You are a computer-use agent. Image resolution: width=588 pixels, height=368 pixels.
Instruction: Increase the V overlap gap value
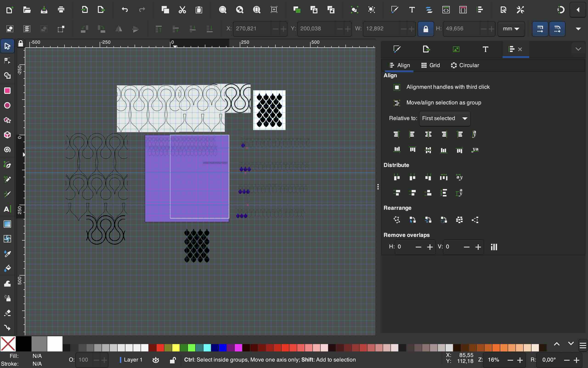(478, 247)
